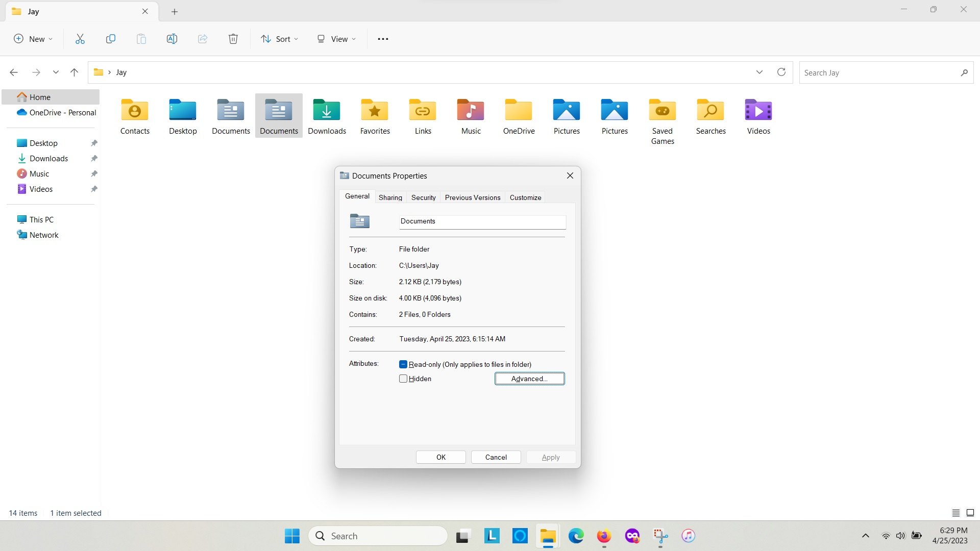Click the Search Jay box
Screen dimensions: 980x551
[x=886, y=72]
